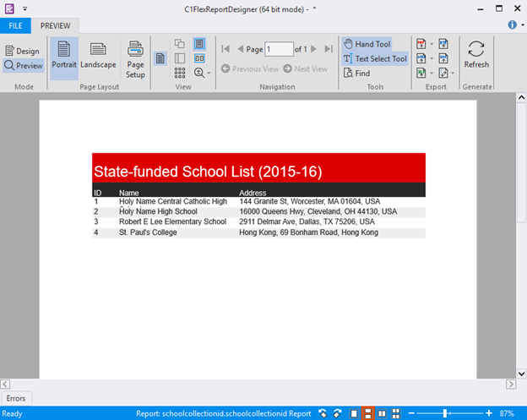Open the Errors tab
Viewport: 527px width, 420px height.
16,399
